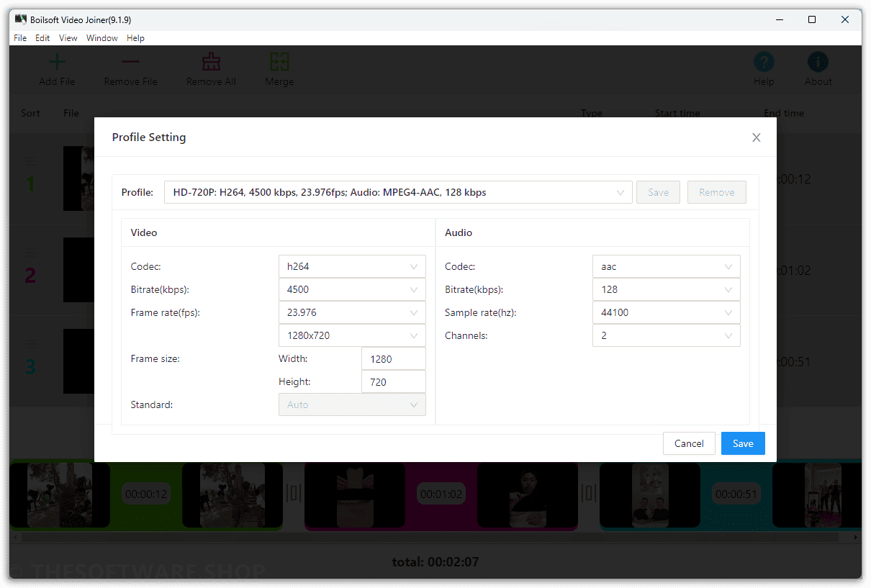Click the total 00:02:07 text
The height and width of the screenshot is (588, 871).
pos(435,561)
